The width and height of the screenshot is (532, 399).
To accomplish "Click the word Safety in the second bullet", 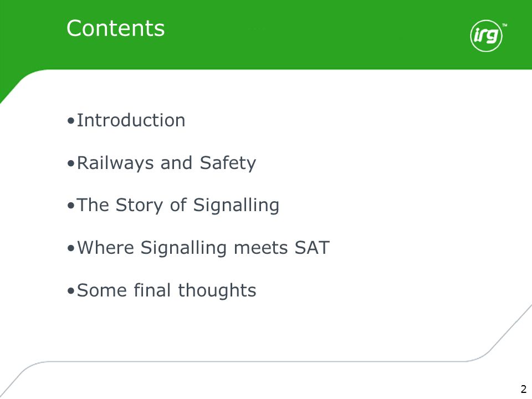I will (x=228, y=163).
